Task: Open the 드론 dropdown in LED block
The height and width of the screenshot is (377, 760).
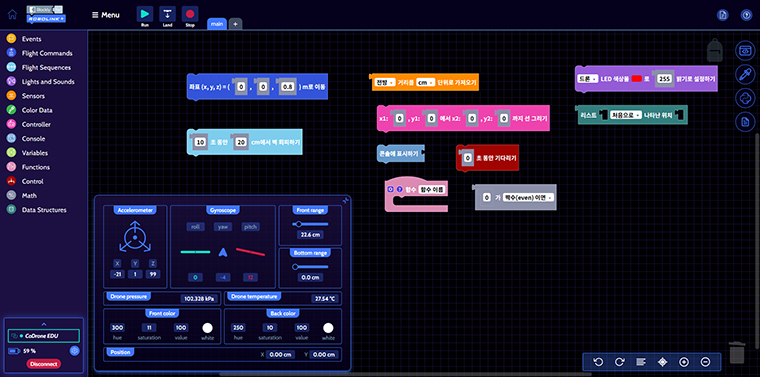Action: point(587,79)
